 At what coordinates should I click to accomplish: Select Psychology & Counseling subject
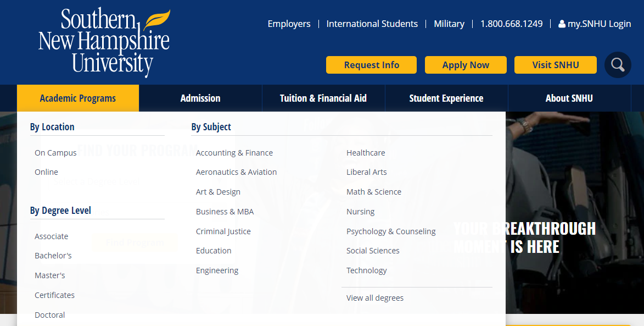391,231
